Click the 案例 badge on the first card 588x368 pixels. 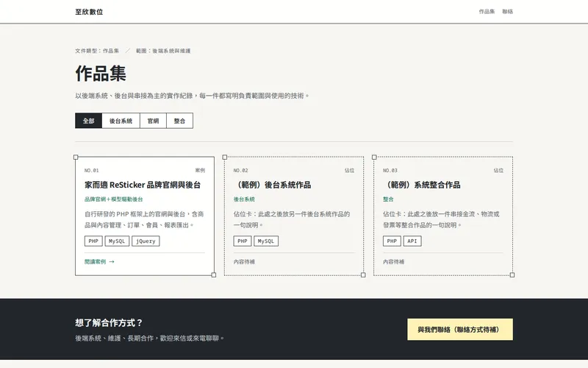coord(200,171)
